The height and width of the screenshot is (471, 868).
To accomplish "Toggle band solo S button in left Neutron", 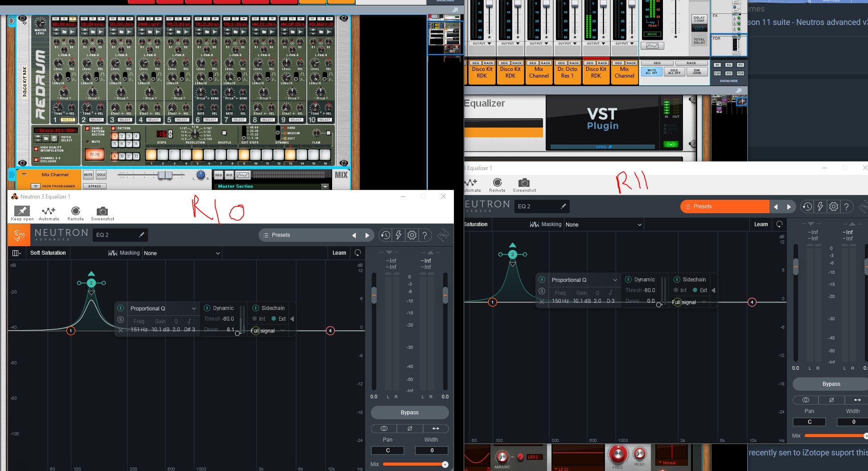I will pos(120,319).
